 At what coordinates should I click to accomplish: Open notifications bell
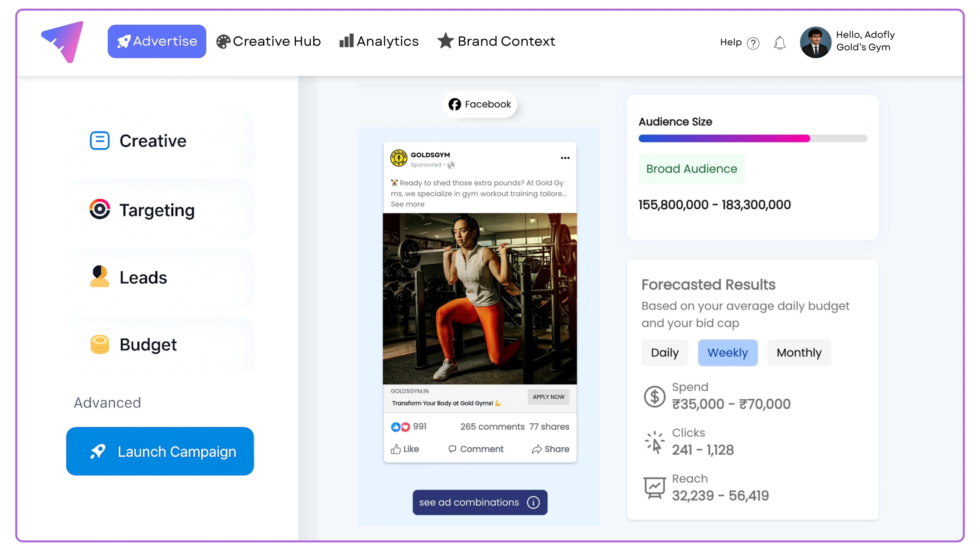point(780,43)
